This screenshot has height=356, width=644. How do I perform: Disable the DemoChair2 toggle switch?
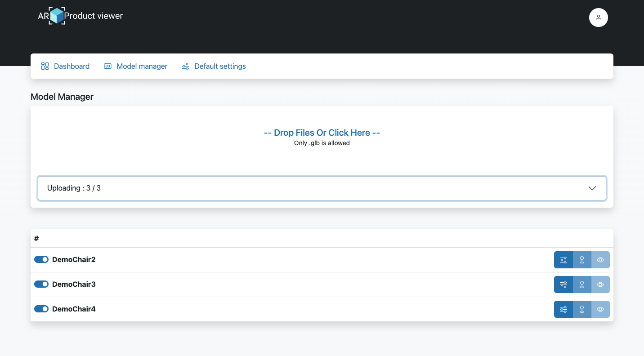pyautogui.click(x=41, y=259)
